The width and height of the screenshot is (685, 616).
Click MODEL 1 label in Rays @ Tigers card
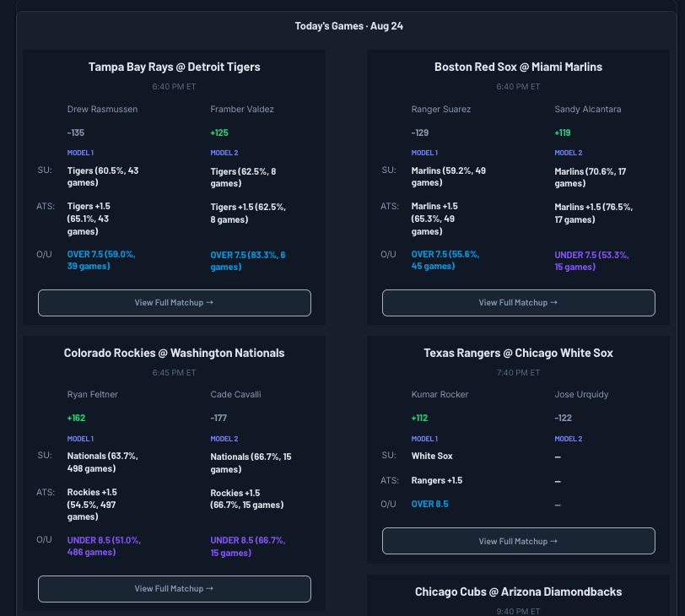[x=80, y=153]
